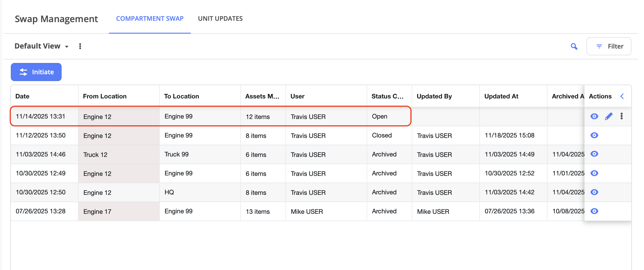This screenshot has height=270, width=644.
Task: Click the Initiate swap button
Action: tap(36, 72)
